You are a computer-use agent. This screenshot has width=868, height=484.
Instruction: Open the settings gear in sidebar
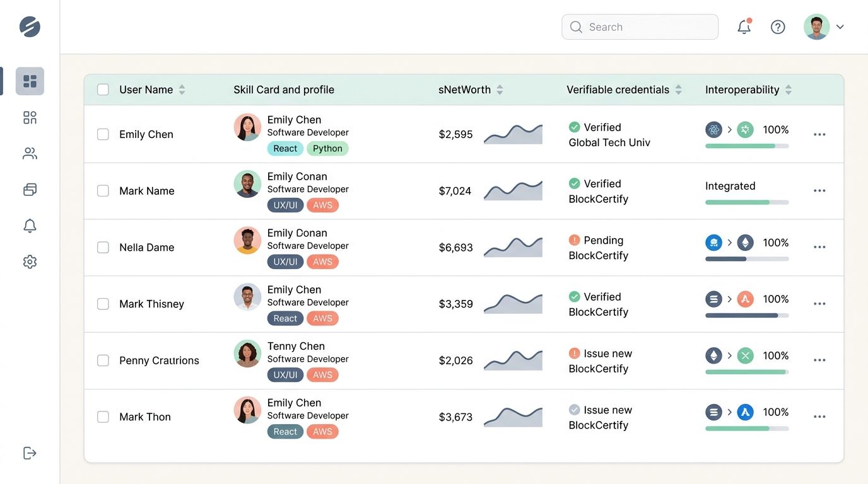[x=30, y=262]
